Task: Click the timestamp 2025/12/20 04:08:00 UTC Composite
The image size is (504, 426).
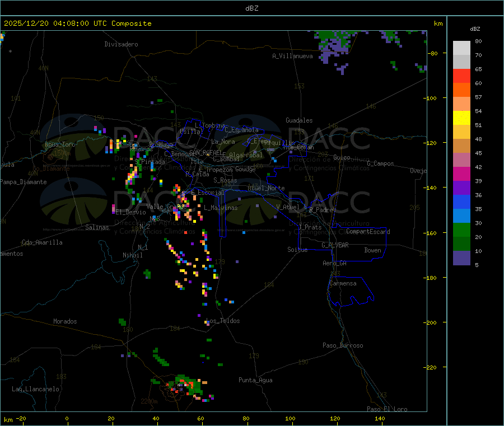Action: 78,24
